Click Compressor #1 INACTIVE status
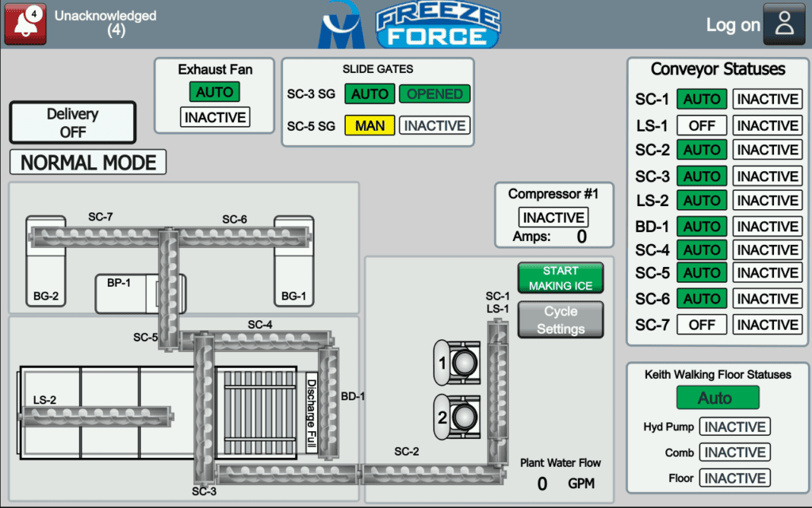This screenshot has height=508, width=812. 553,217
